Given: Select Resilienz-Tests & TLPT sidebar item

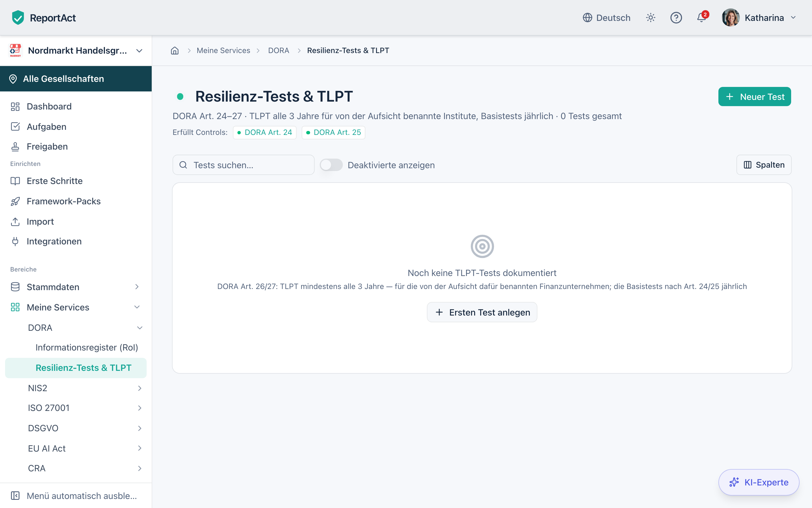Looking at the screenshot, I should (76, 368).
